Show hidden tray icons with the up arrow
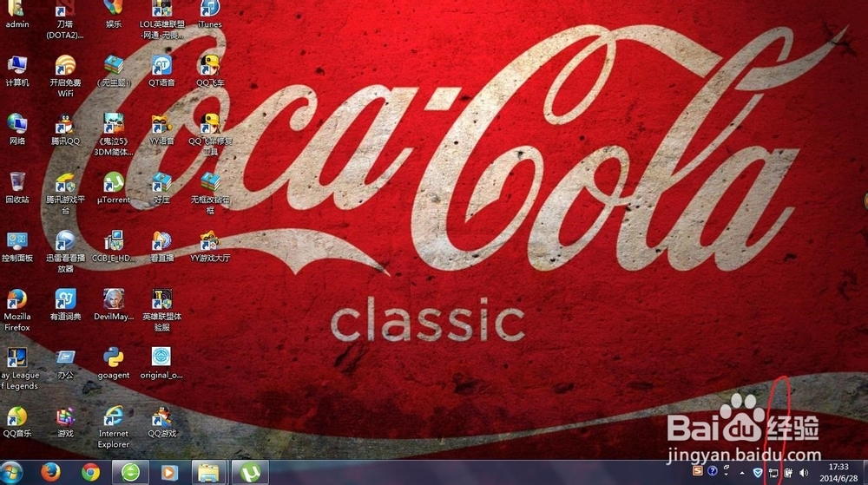Screen dimensions: 868x485 [742, 473]
